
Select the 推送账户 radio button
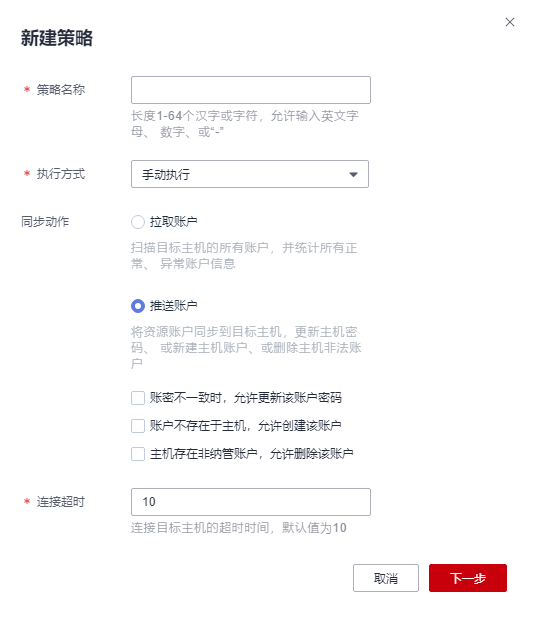138,306
